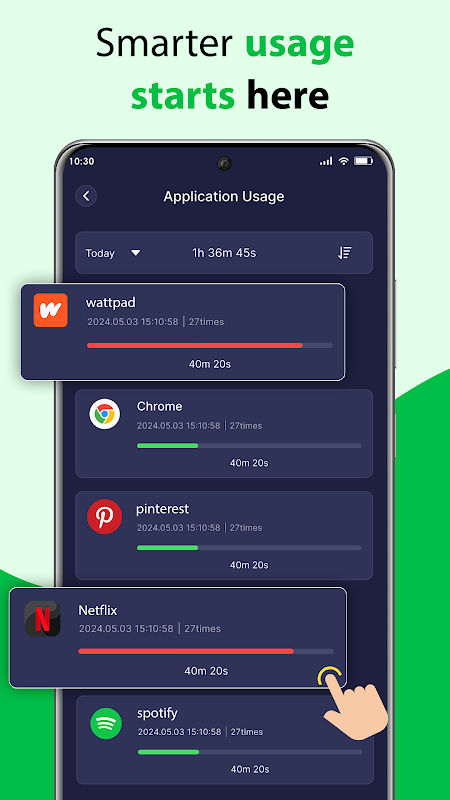Tap spotify 40m 20s duration
Viewport: 450px width, 800px height.
pos(250,769)
